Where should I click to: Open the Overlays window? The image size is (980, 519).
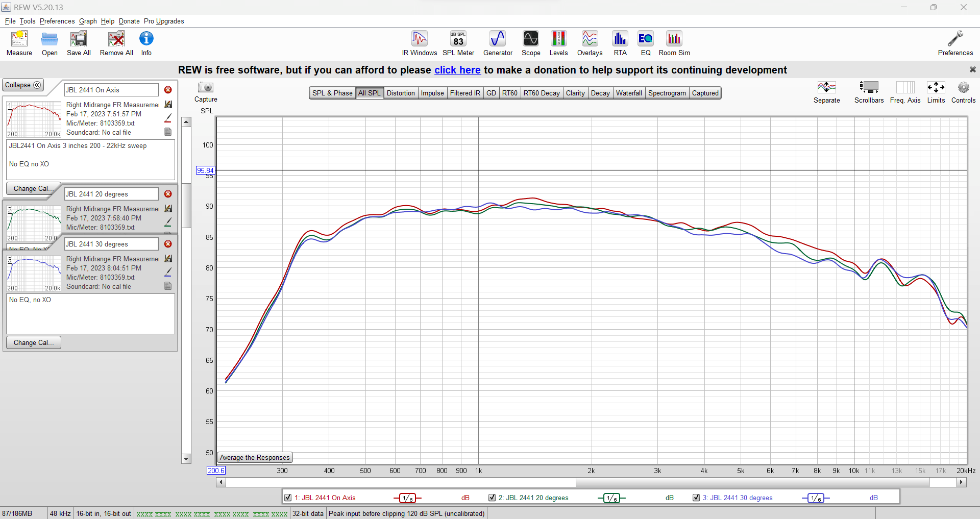[590, 43]
